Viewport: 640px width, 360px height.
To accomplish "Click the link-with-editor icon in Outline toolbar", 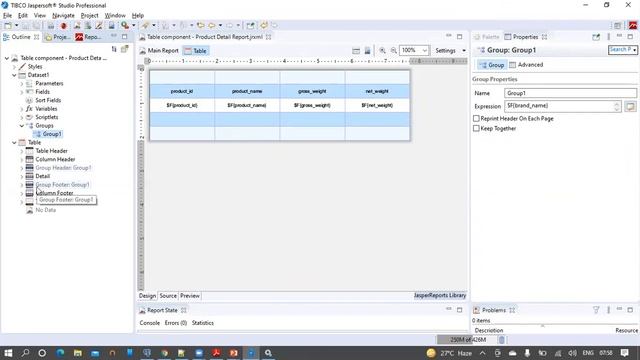I will (124, 49).
